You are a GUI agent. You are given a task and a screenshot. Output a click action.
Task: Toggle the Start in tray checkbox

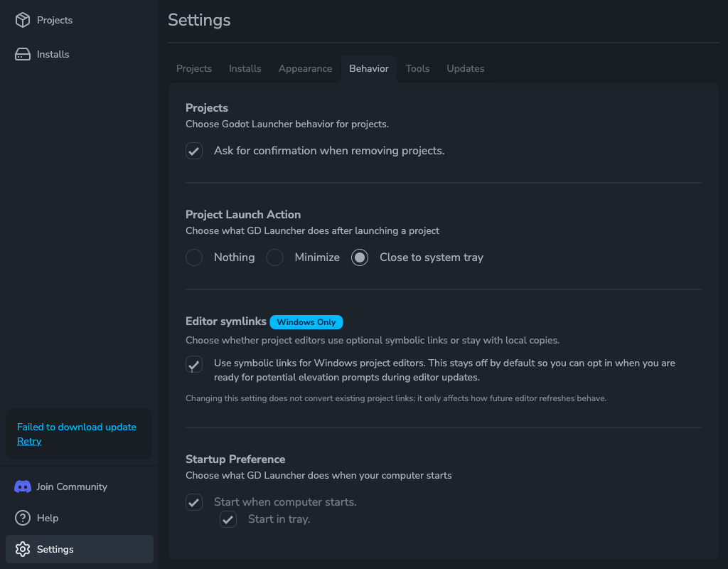(x=228, y=519)
